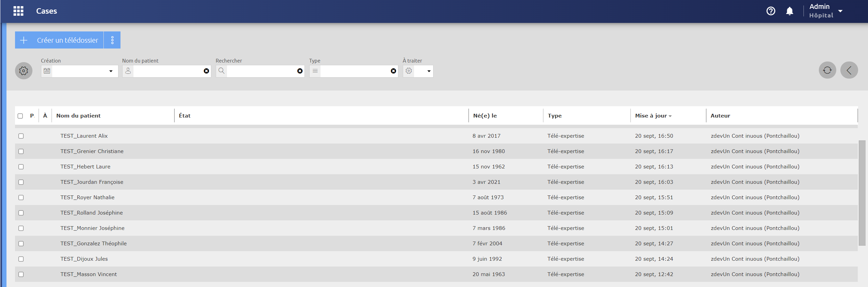The width and height of the screenshot is (868, 287).
Task: Focus the Nom du patient input
Action: tap(167, 71)
